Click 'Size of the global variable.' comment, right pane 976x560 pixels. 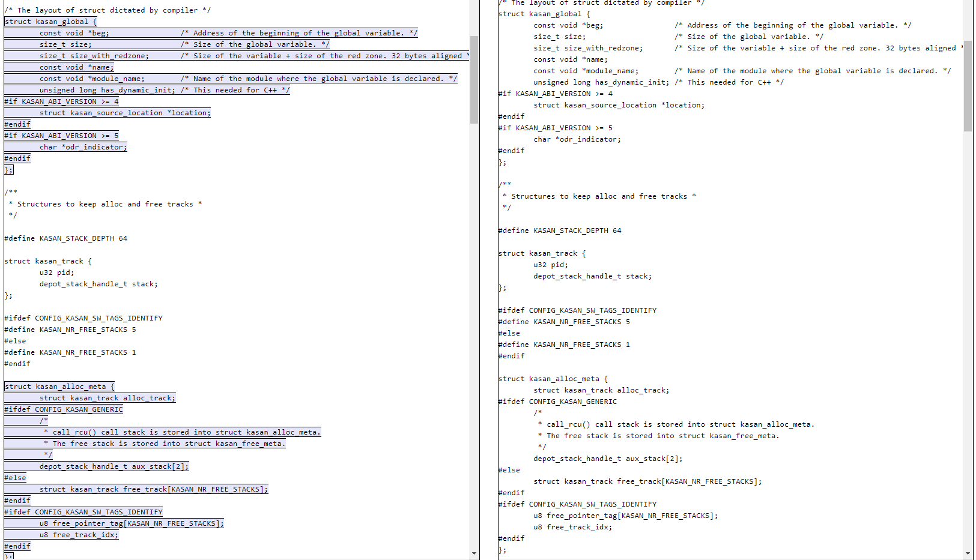point(749,37)
